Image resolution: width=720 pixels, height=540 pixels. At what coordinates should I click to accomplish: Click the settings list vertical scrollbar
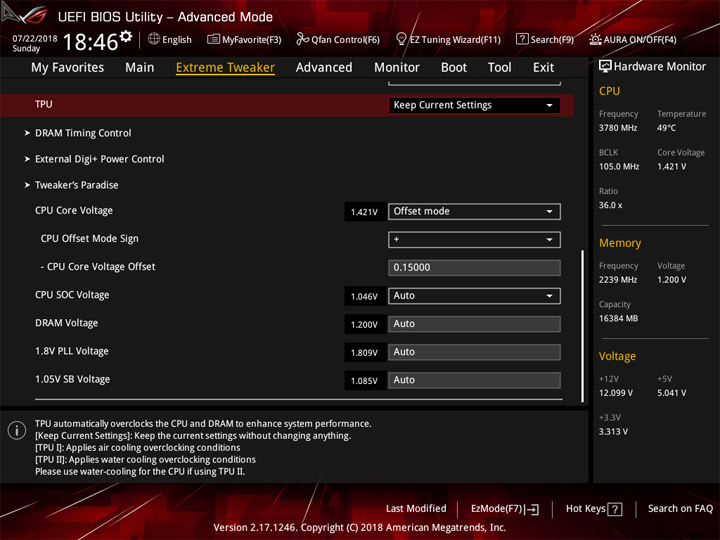tap(583, 326)
